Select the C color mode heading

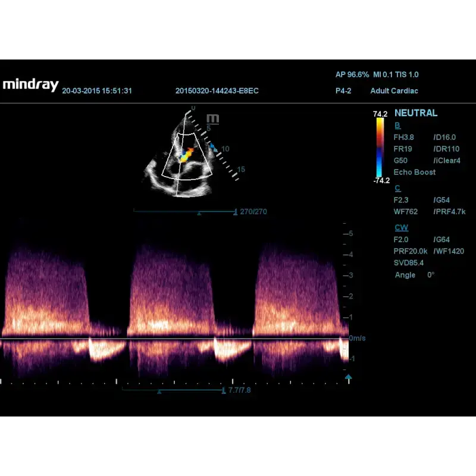click(397, 188)
